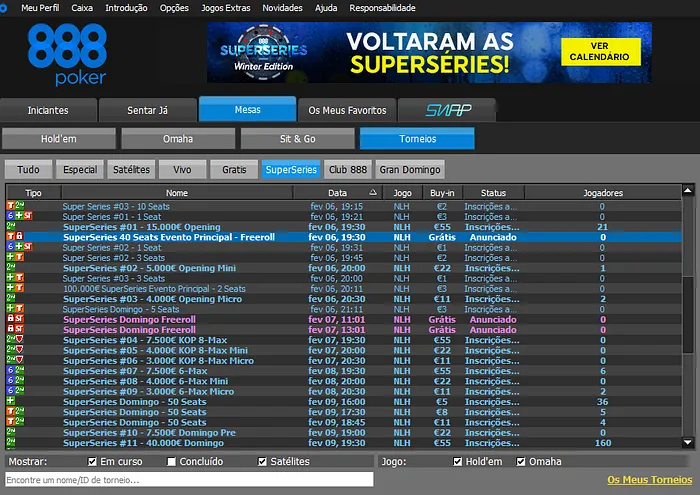Click the green plus icon on the 16:00 Domingo 50 Seats row

pyautogui.click(x=10, y=401)
